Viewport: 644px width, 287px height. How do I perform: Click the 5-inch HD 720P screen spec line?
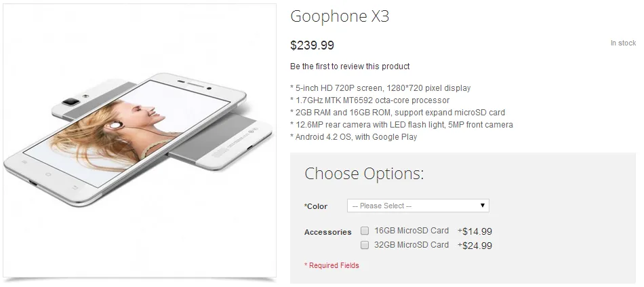click(380, 88)
